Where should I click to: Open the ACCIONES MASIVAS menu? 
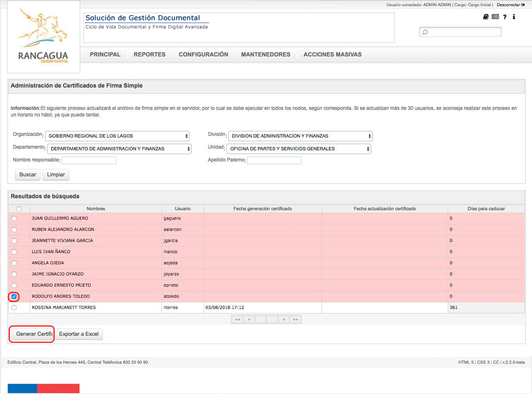coord(332,55)
